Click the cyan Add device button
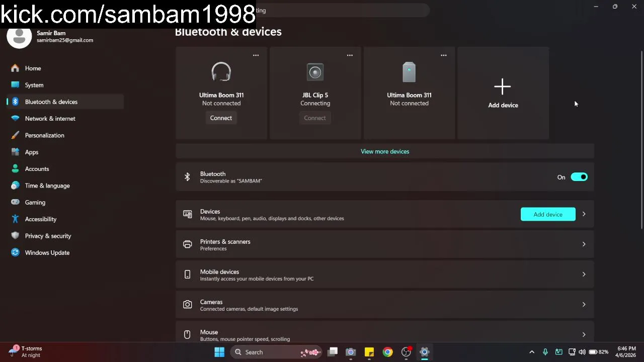 [x=548, y=214]
